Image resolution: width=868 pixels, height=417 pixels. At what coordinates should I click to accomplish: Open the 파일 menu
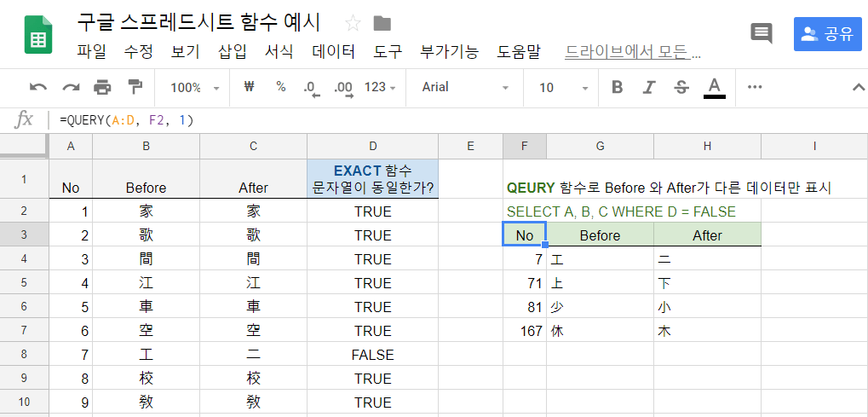91,51
